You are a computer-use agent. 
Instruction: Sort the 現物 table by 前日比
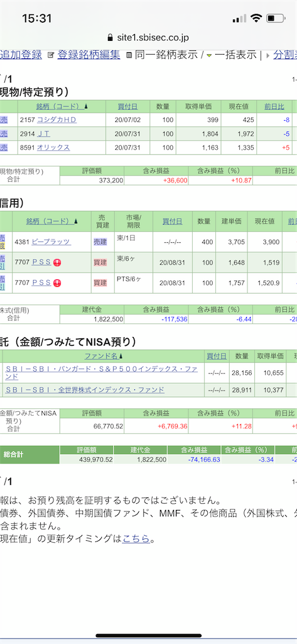coord(274,106)
